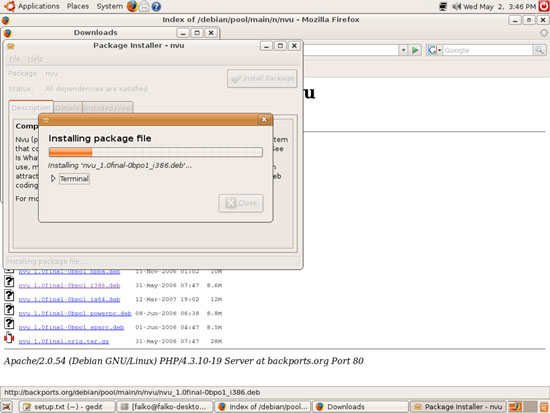The width and height of the screenshot is (550, 413).
Task: Switch to Package Installer - nvu taskbar entry
Action: [458, 407]
